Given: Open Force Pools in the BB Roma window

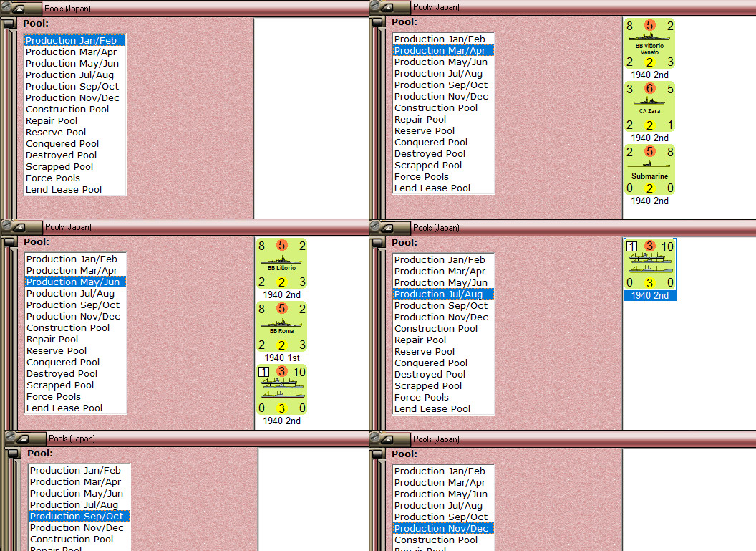Looking at the screenshot, I should [x=76, y=397].
